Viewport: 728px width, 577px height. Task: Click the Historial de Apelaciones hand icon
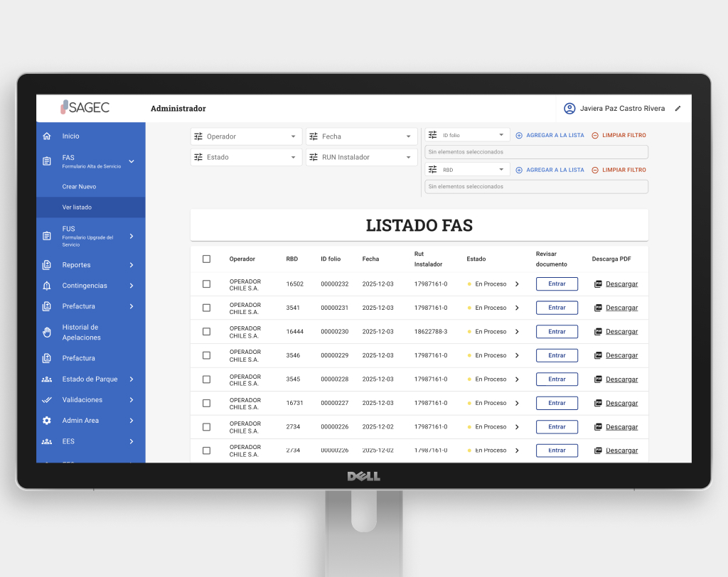pyautogui.click(x=47, y=332)
